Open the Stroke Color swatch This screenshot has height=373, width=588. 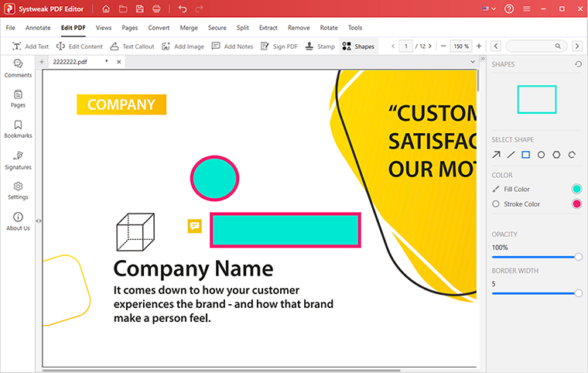[x=576, y=204]
